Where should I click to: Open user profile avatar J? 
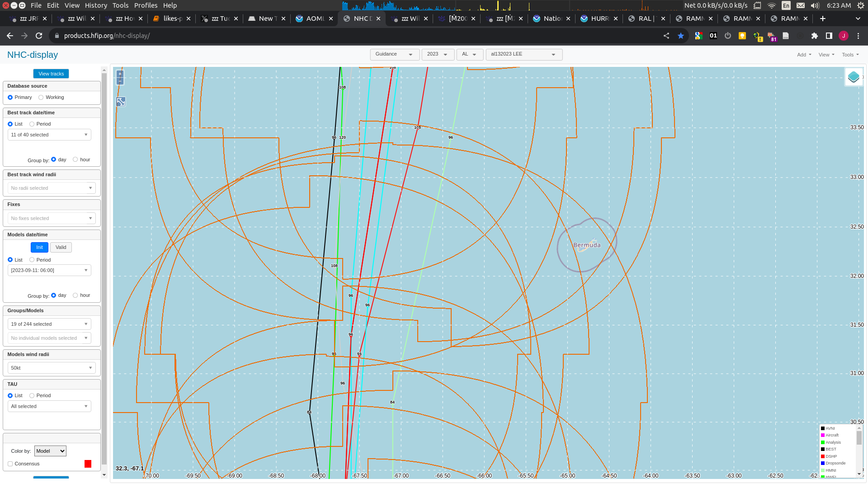(844, 36)
